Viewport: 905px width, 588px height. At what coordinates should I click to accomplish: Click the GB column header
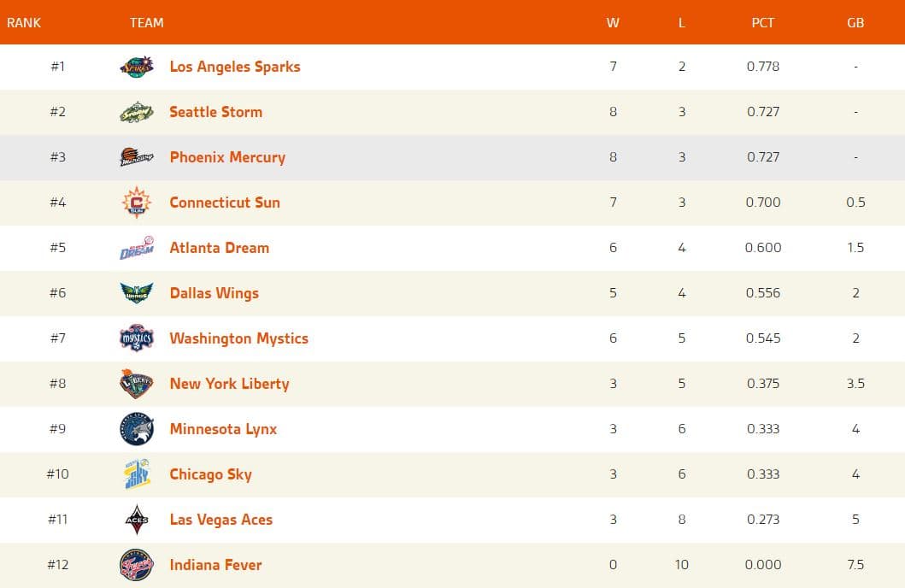click(x=855, y=23)
